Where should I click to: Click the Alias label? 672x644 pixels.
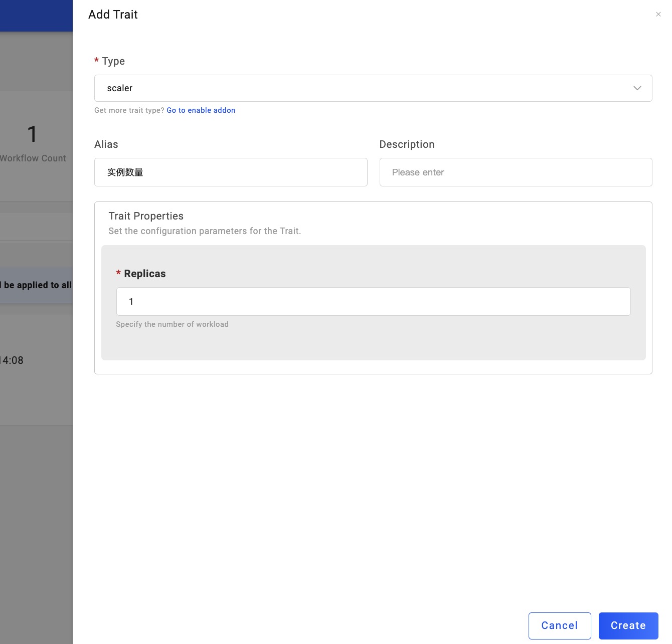[x=106, y=144]
